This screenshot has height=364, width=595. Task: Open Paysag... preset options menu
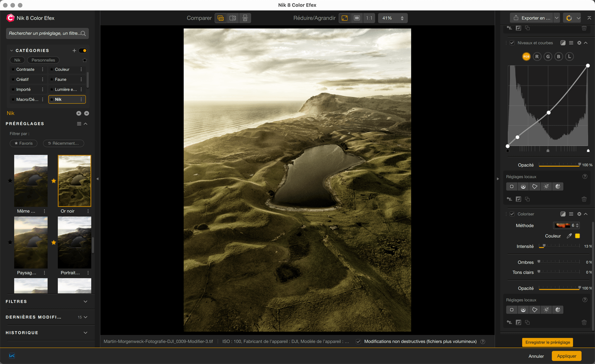pyautogui.click(x=44, y=273)
